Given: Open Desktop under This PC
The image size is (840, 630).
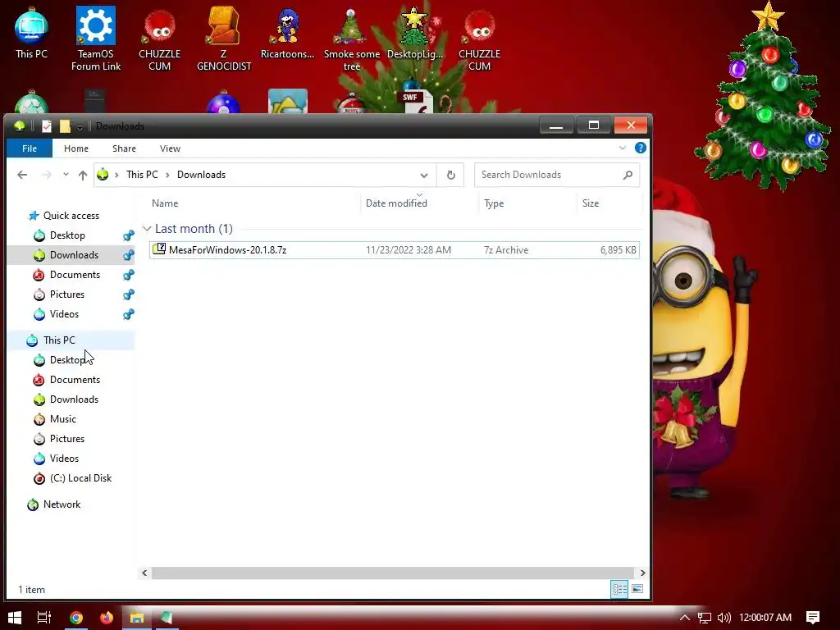Looking at the screenshot, I should click(67, 360).
